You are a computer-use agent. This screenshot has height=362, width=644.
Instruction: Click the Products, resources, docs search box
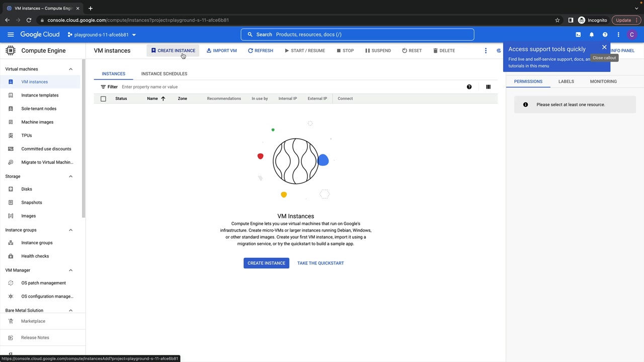[357, 35]
